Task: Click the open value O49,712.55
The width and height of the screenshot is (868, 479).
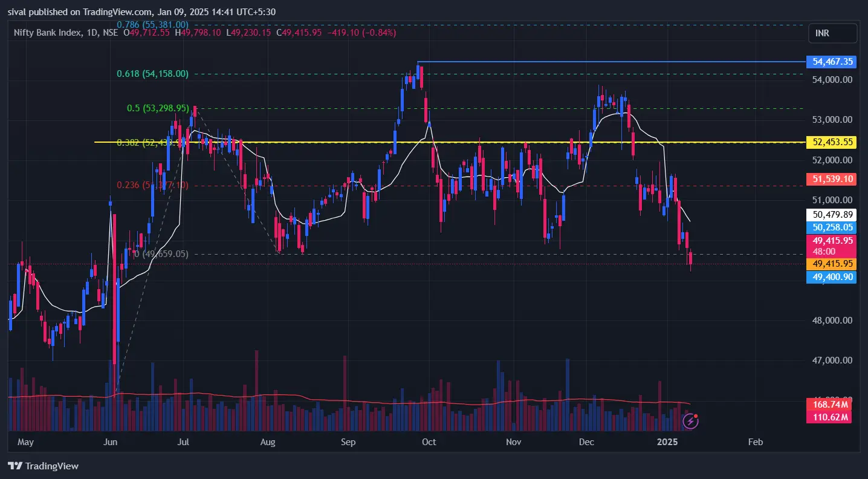Action: point(147,33)
